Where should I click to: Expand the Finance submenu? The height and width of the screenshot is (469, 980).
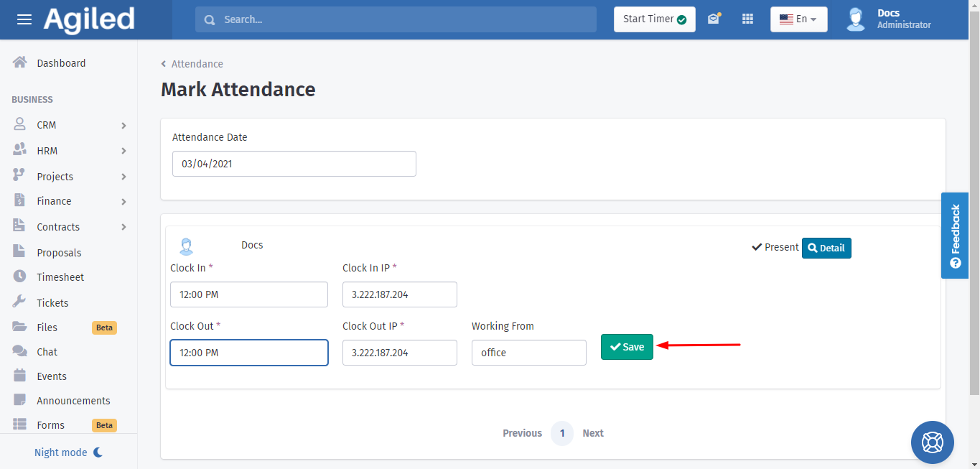[123, 202]
